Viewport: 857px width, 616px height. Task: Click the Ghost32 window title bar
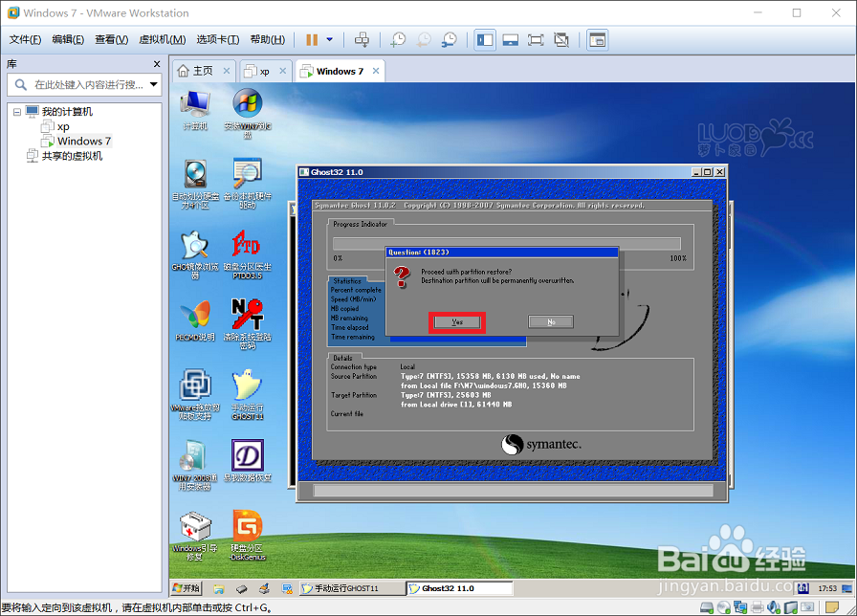coord(512,172)
